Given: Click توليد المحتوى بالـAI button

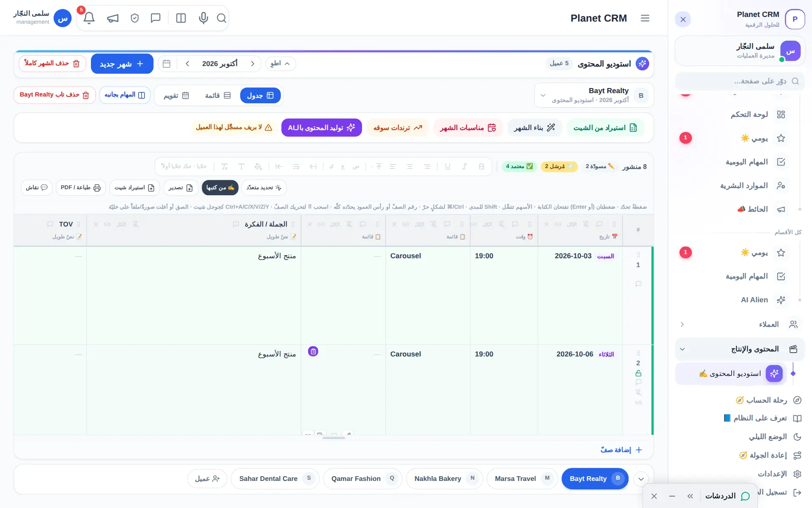Looking at the screenshot, I should pyautogui.click(x=321, y=127).
